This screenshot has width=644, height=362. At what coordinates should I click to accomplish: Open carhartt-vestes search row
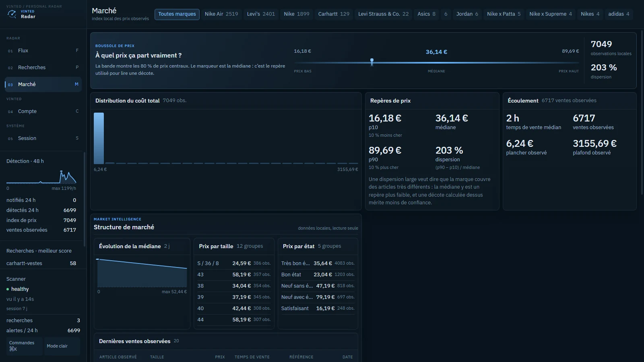pos(41,263)
